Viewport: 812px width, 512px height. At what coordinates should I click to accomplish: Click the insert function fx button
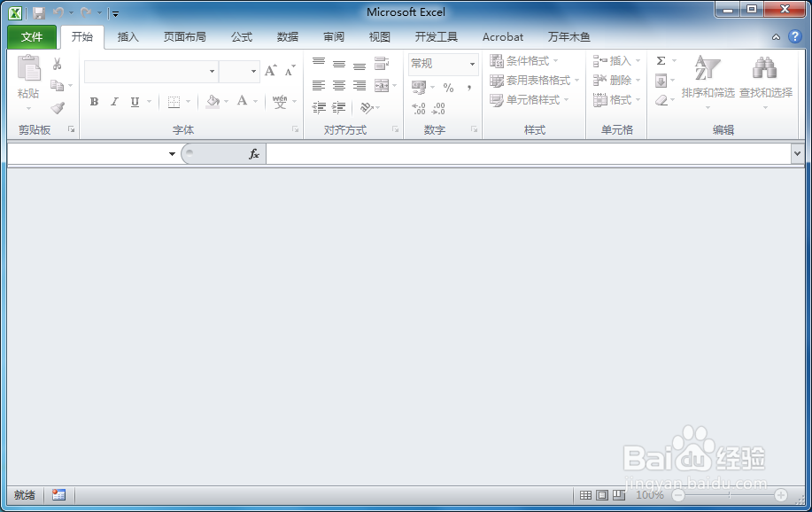point(254,154)
